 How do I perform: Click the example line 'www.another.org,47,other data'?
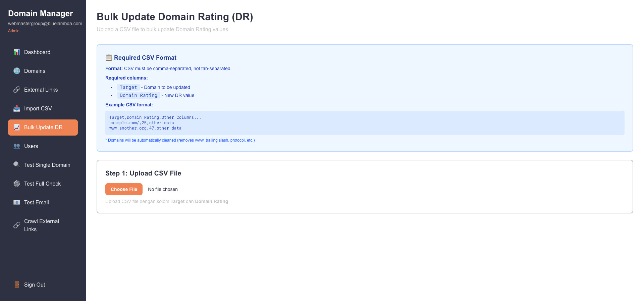click(145, 128)
